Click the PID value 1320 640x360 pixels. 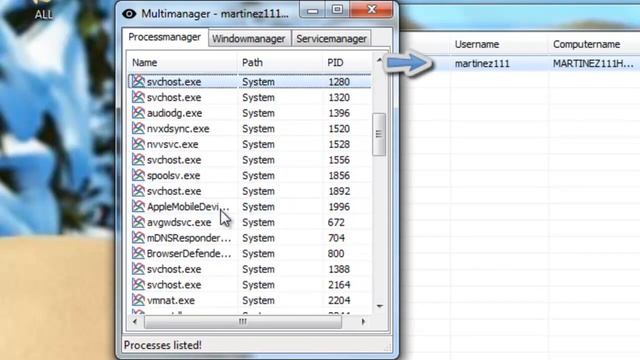click(x=339, y=98)
